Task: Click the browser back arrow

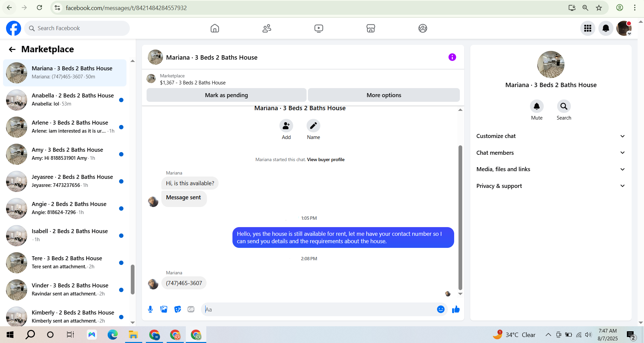Action: (x=9, y=8)
